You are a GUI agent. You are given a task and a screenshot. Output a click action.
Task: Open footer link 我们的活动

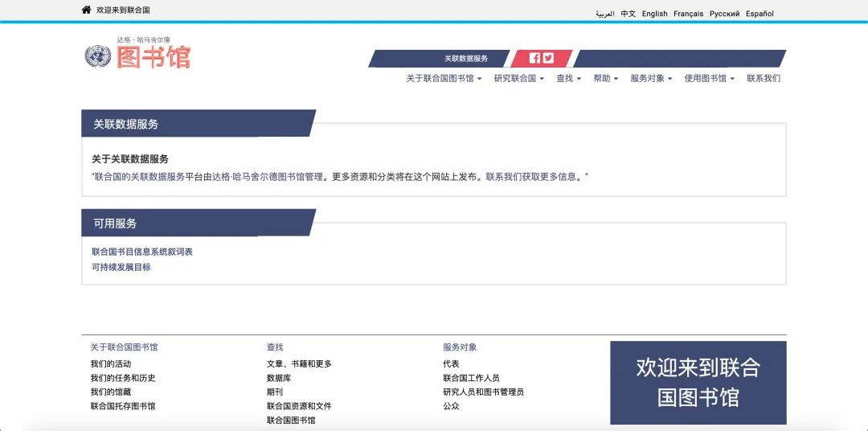pyautogui.click(x=111, y=364)
